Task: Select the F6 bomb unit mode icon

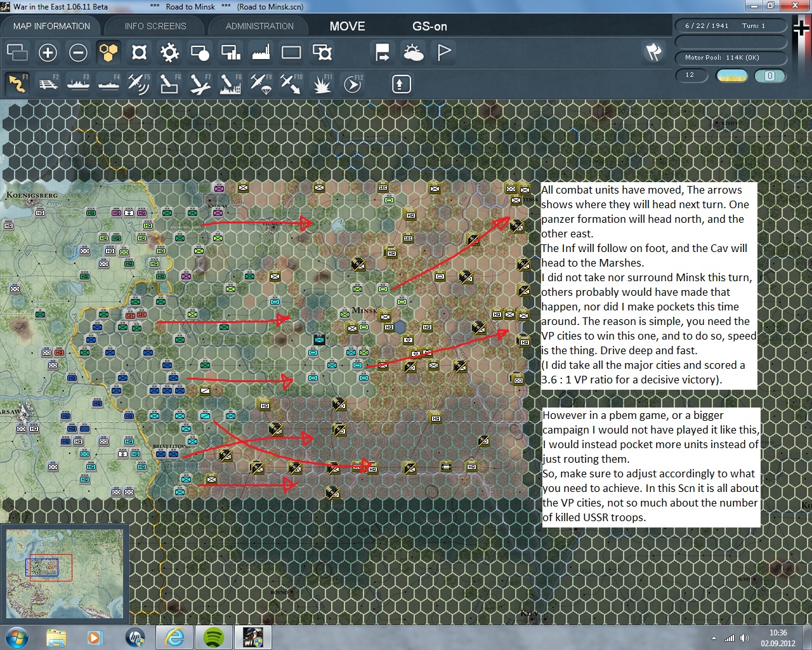Action: [169, 84]
